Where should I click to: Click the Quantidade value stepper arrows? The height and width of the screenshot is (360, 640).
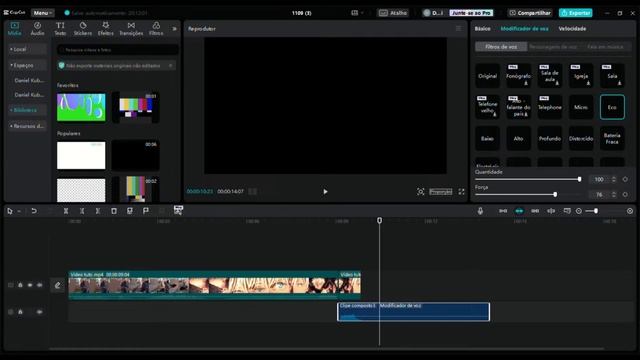coord(613,179)
